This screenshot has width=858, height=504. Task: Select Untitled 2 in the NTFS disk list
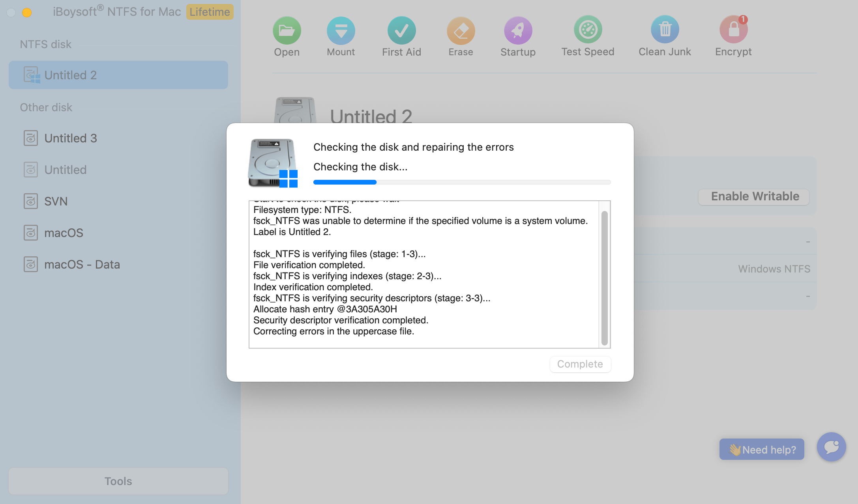118,75
